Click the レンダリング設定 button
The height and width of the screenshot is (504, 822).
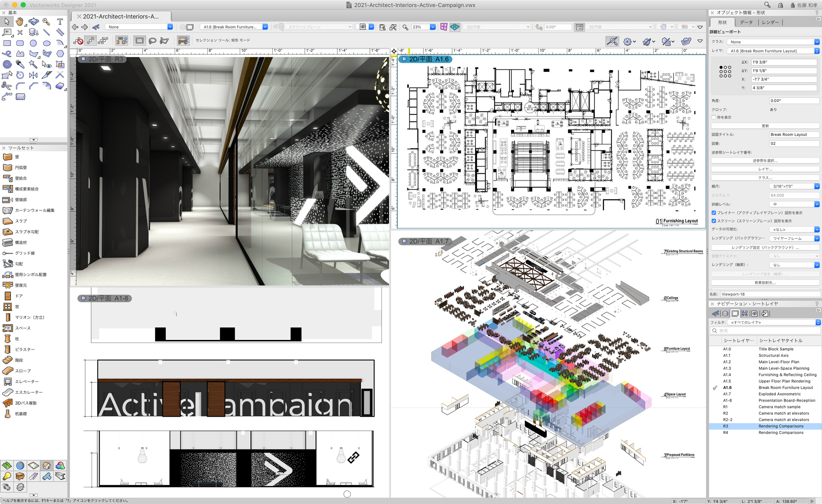click(765, 248)
